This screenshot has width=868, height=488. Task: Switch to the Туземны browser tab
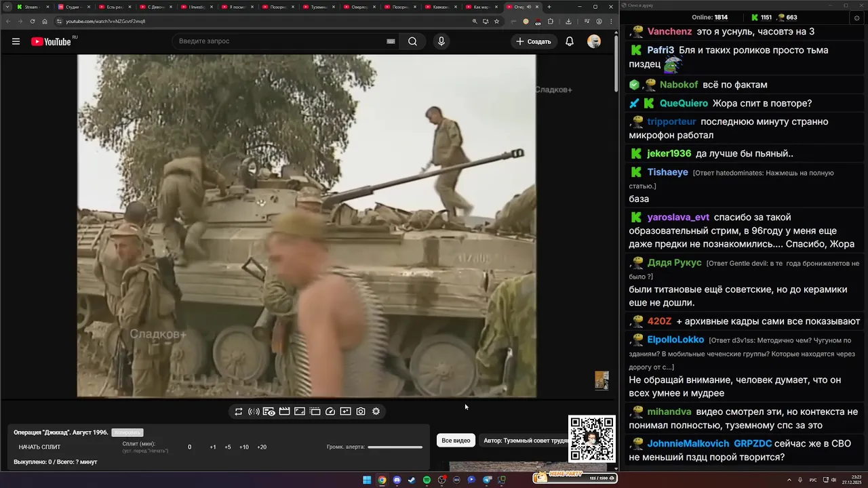point(317,7)
